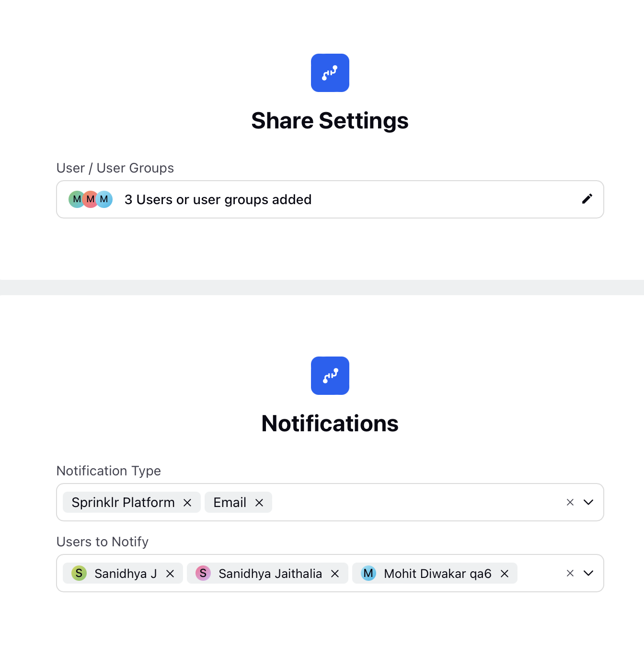Clear all users to notify
Screen dimensions: 644x645
tap(570, 573)
